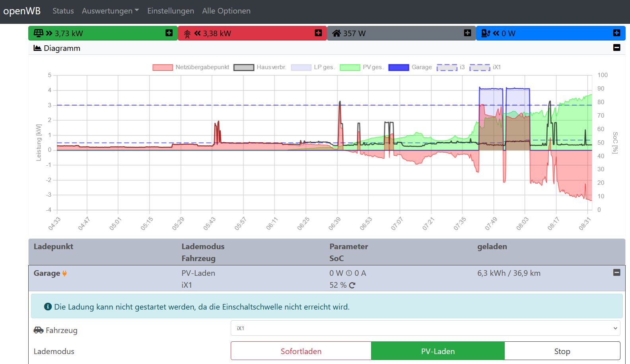630x364 pixels.
Task: Expand the grey house 357 W card
Action: pyautogui.click(x=467, y=33)
